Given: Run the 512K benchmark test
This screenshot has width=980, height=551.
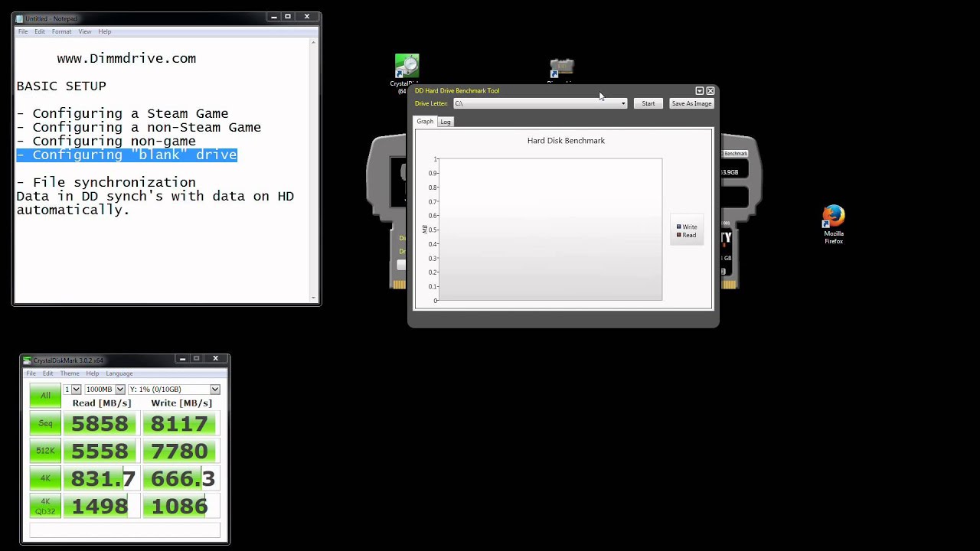Looking at the screenshot, I should click(45, 451).
